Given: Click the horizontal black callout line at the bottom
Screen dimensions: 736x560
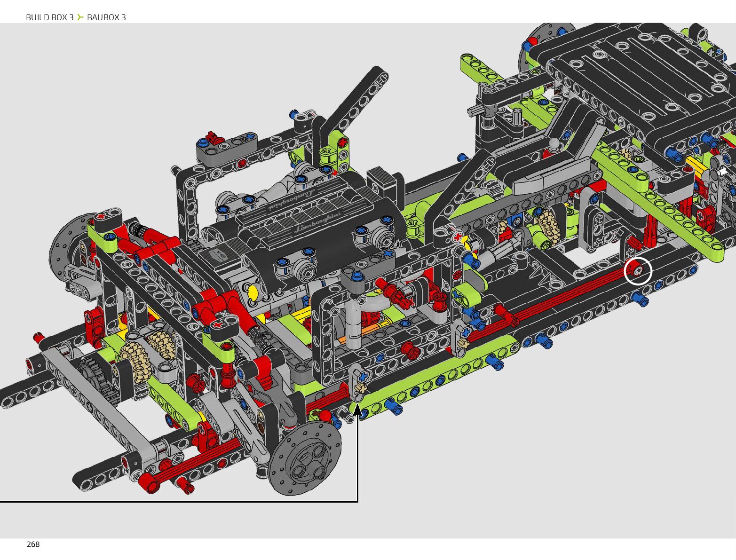Looking at the screenshot, I should tap(179, 502).
